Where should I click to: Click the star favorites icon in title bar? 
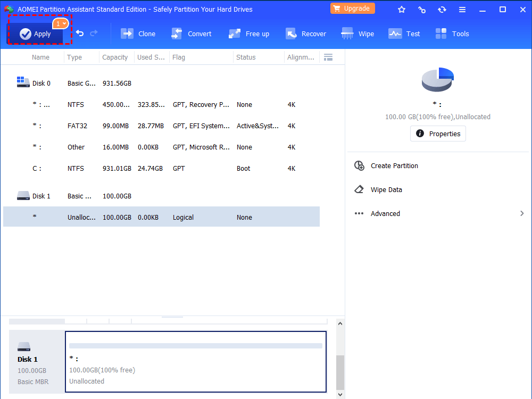[x=402, y=10]
